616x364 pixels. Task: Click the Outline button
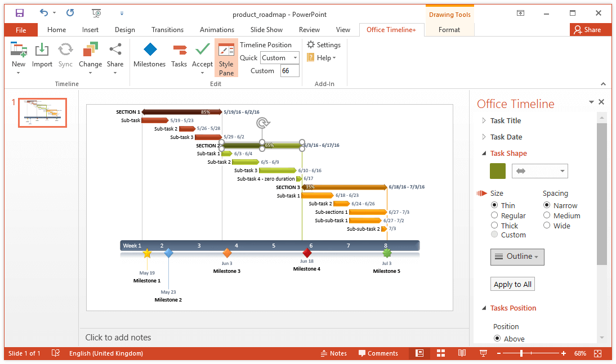point(517,257)
